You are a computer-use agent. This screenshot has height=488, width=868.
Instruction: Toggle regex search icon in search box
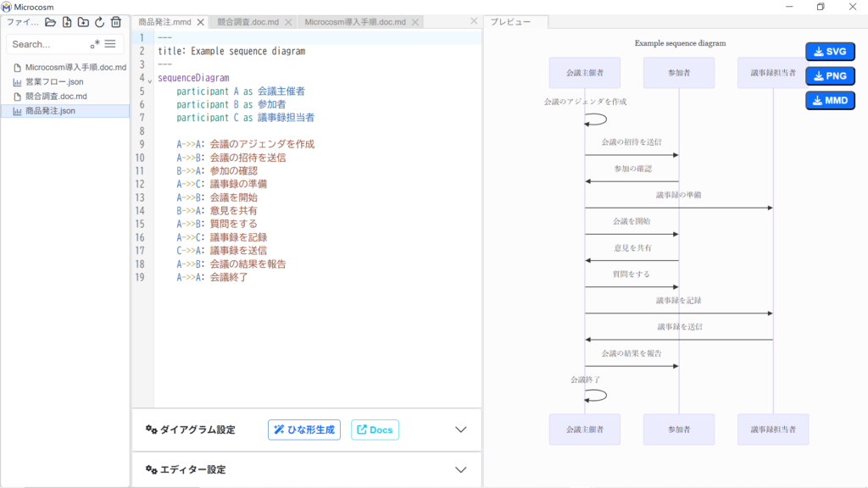(95, 44)
